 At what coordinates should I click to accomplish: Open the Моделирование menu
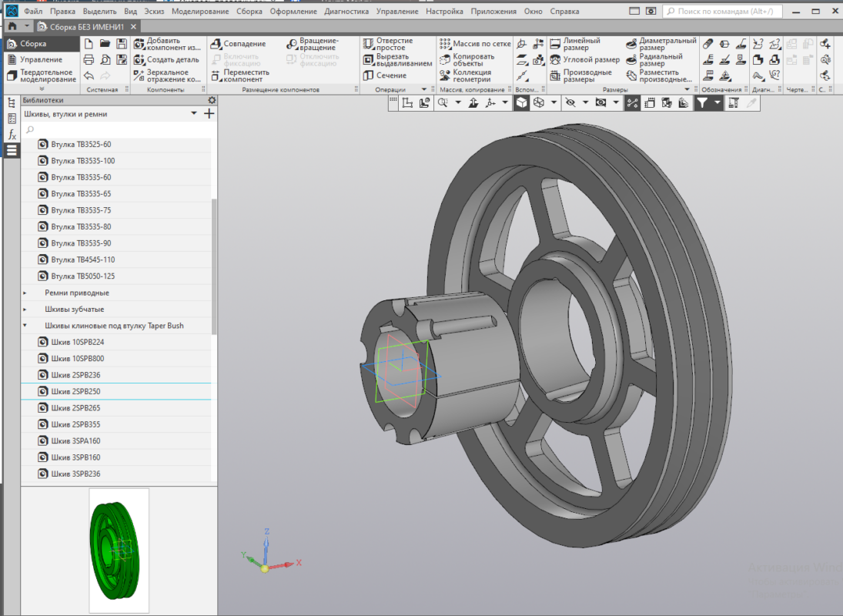click(199, 12)
